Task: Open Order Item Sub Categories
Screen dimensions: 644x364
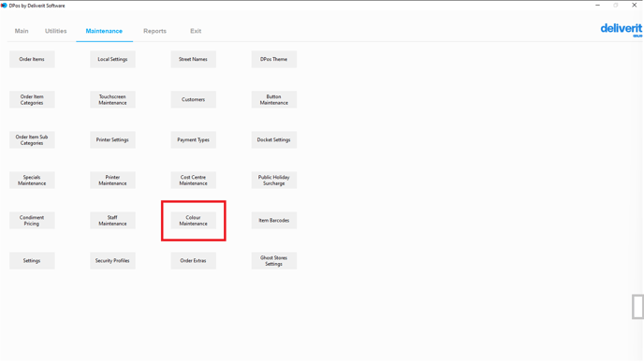Action: [x=32, y=140]
